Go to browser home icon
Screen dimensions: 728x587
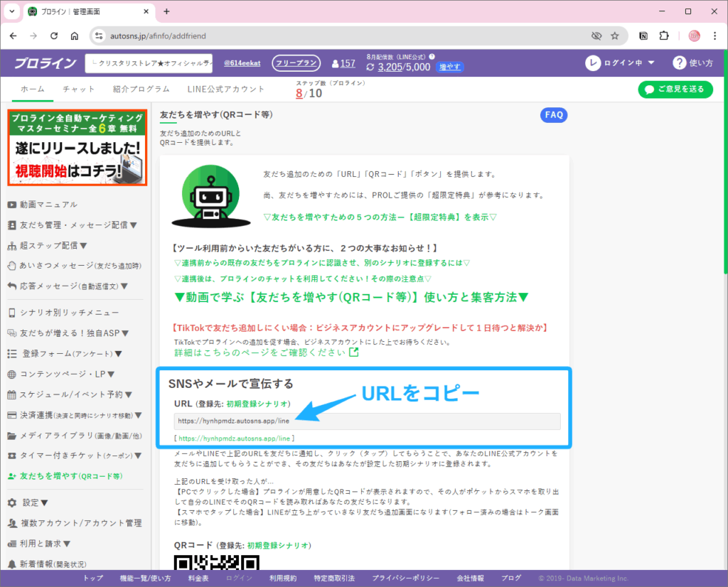(74, 36)
